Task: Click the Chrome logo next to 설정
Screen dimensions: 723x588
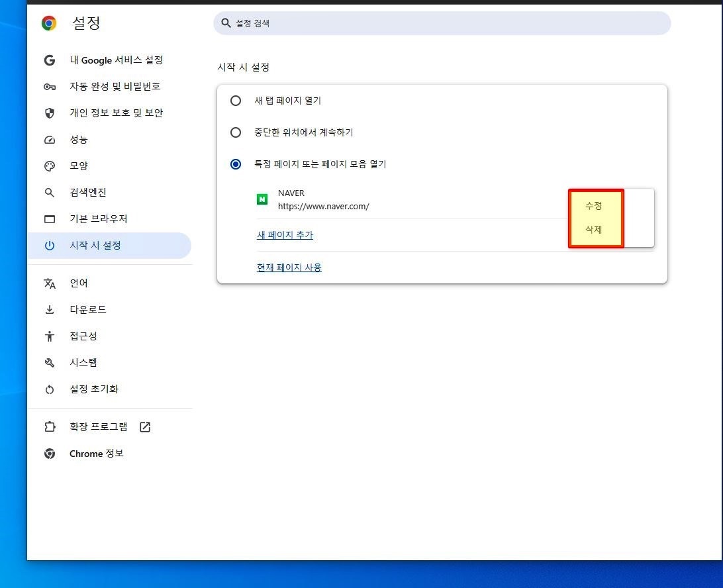Action: 49,23
